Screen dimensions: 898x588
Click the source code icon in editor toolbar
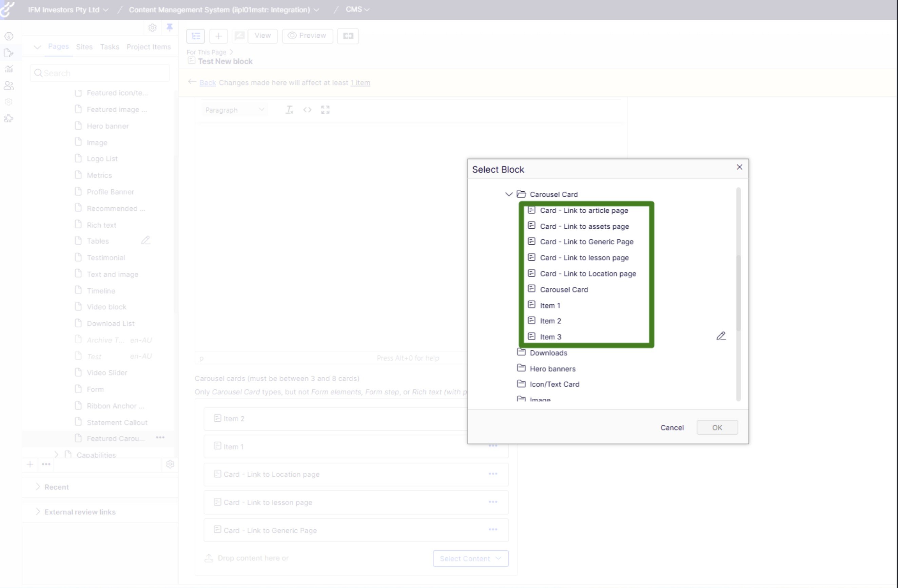307,110
